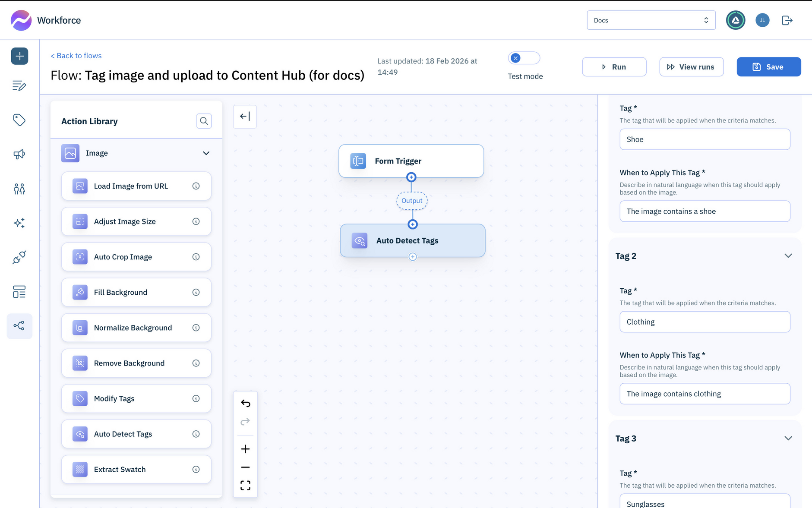Image resolution: width=812 pixels, height=508 pixels.
Task: Select the Form Trigger node on canvas
Action: (x=411, y=161)
